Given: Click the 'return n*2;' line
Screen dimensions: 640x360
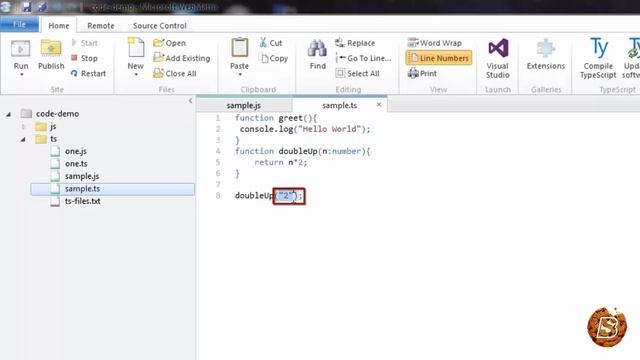Looking at the screenshot, I should point(280,162).
